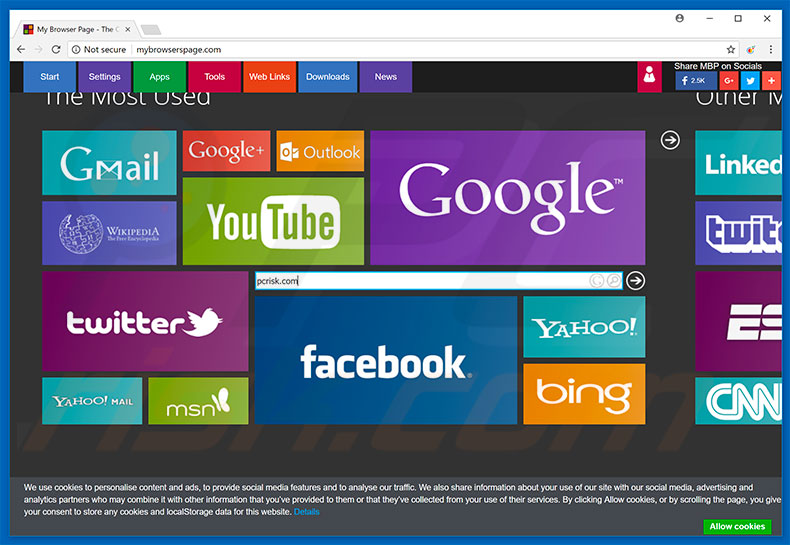This screenshot has width=790, height=545.
Task: Click the orange plus share button
Action: [x=771, y=81]
